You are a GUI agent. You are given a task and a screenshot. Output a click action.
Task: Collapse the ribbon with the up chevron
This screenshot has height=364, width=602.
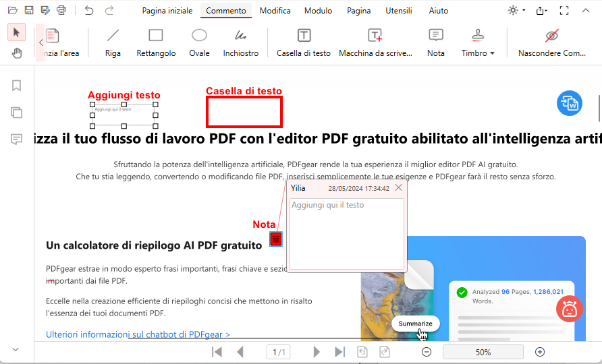tap(586, 10)
